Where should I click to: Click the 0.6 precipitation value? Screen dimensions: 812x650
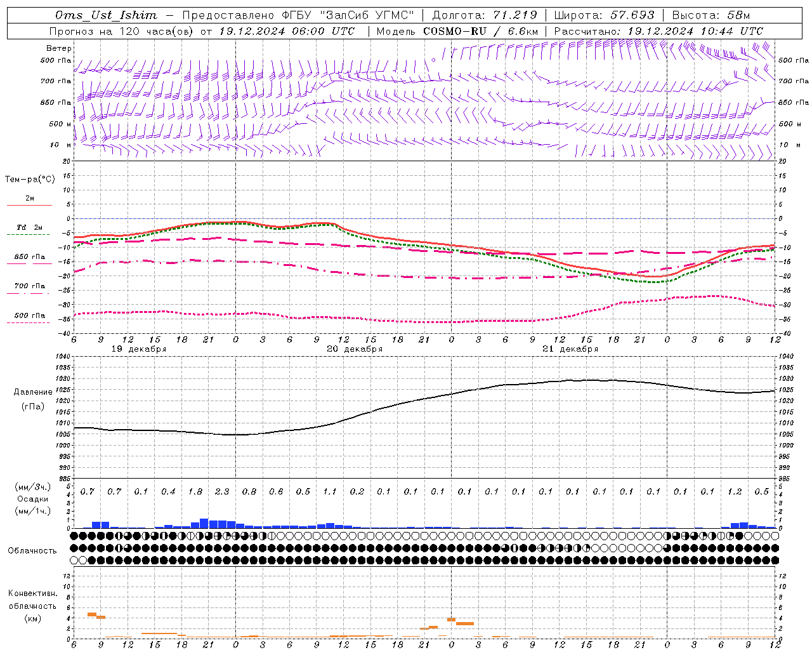click(276, 492)
